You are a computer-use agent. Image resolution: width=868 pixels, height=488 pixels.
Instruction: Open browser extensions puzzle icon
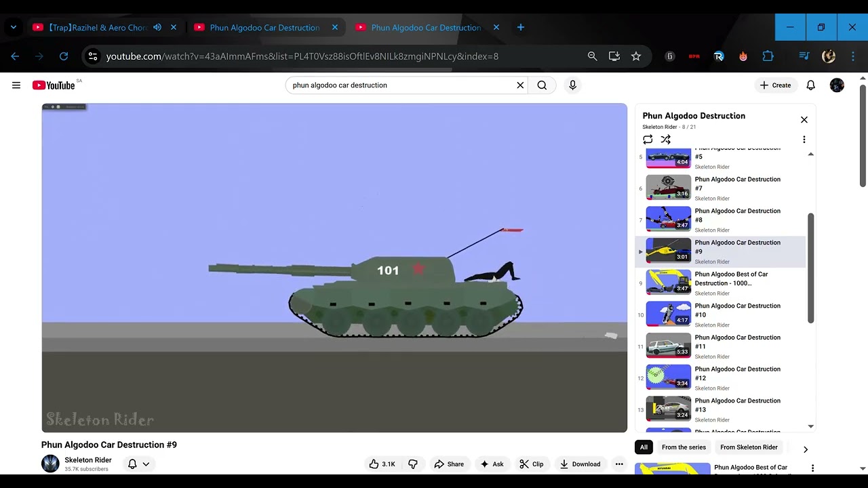768,56
